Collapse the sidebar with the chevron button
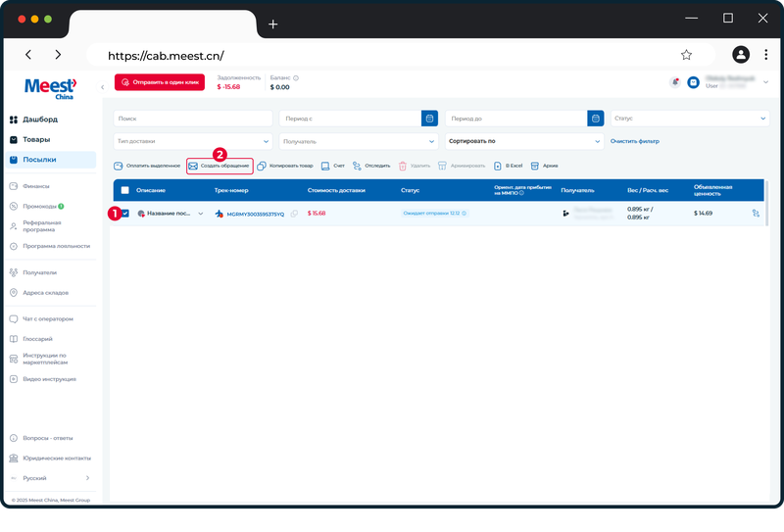The height and width of the screenshot is (532, 784). [x=103, y=87]
